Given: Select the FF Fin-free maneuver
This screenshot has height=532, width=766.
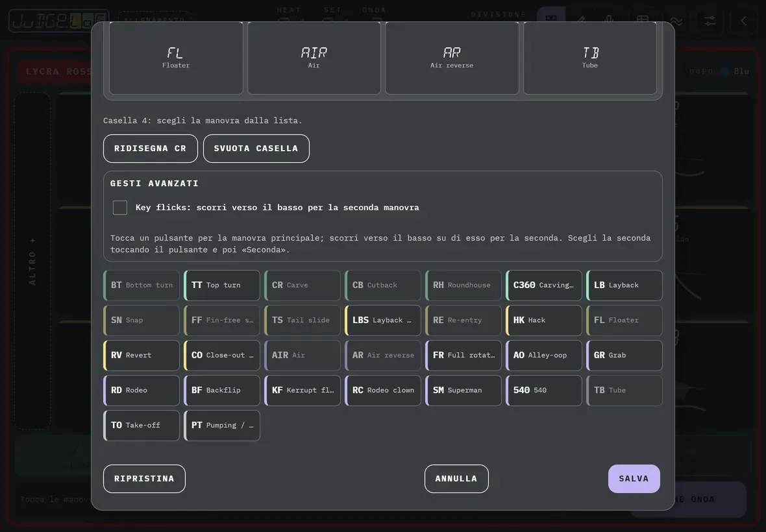Looking at the screenshot, I should pos(222,320).
